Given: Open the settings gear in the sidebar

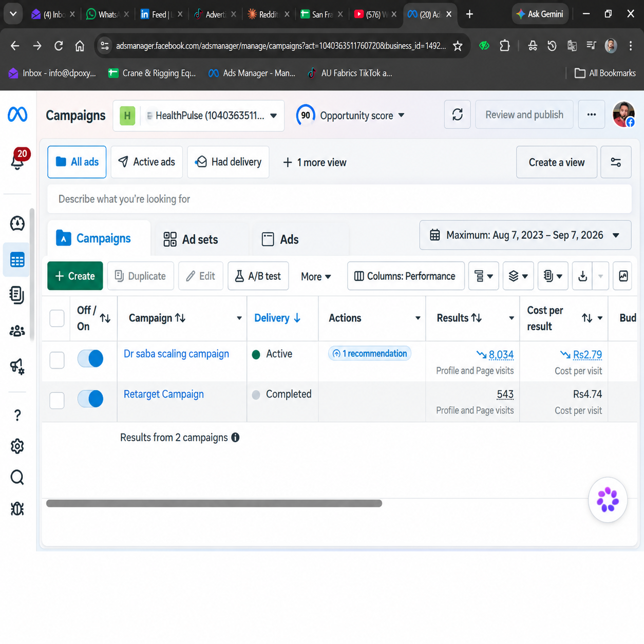Looking at the screenshot, I should [17, 446].
